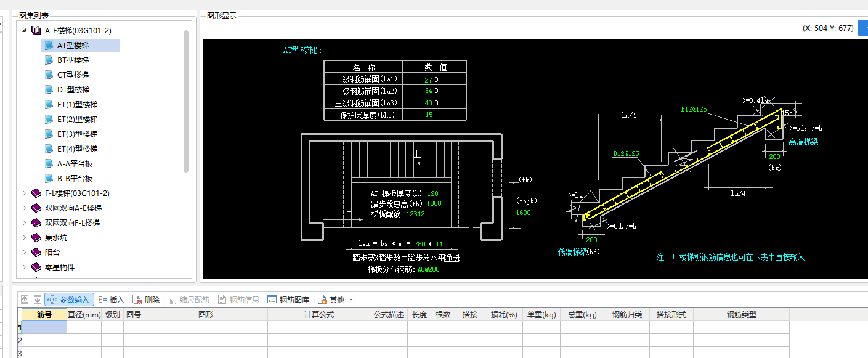Expand the F-L楼梯(03G101-2) node arrow

coord(24,193)
